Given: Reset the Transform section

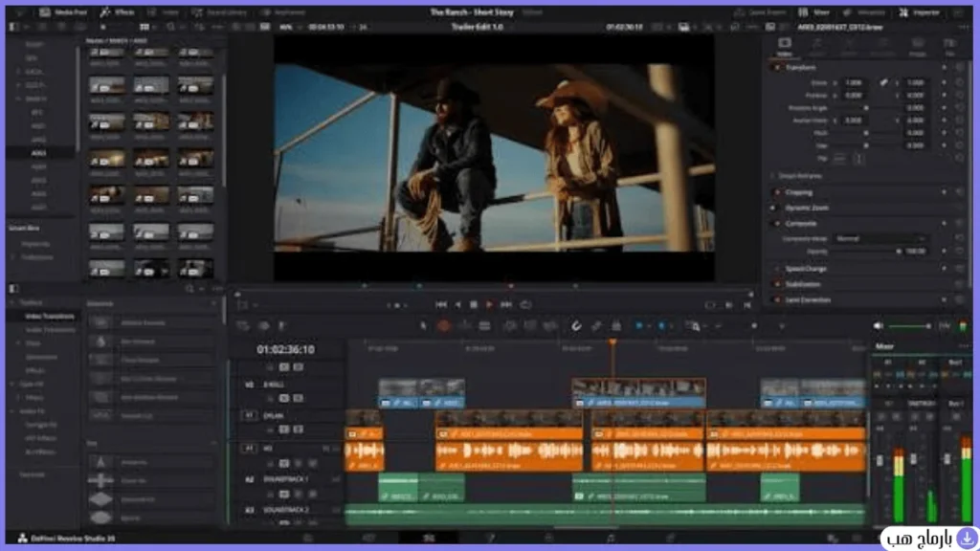Looking at the screenshot, I should (960, 68).
